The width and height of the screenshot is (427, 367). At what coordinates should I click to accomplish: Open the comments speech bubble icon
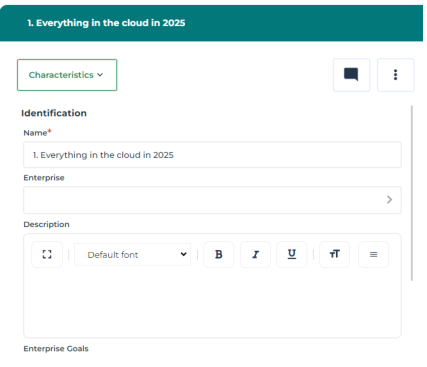point(351,75)
